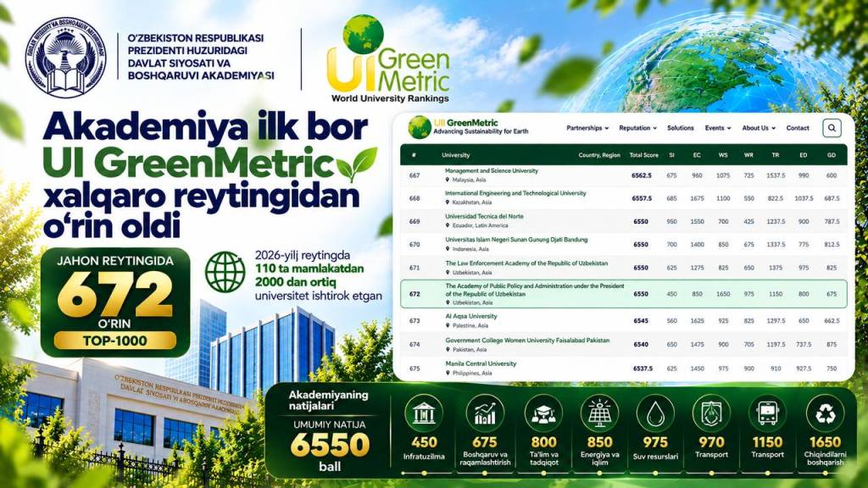Viewport: 868px width, 488px height.
Task: Click the large gold 6550 ball score
Action: click(x=330, y=444)
